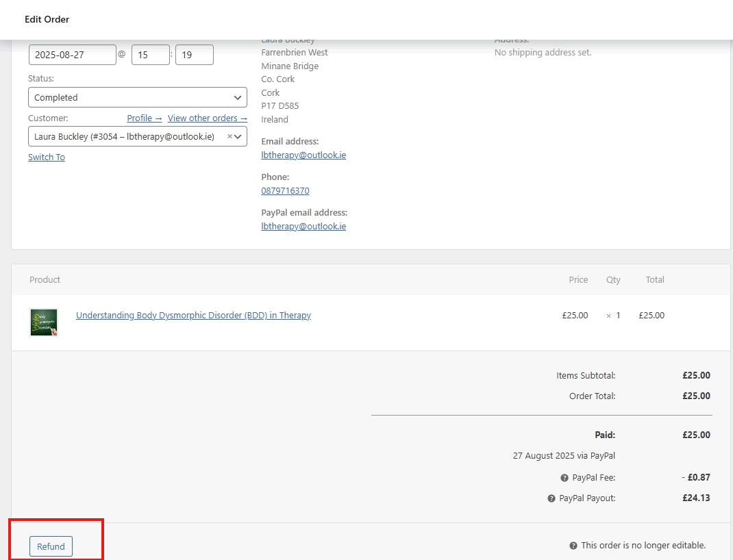Click the Ireland country line
Viewport: 733px width, 560px height.
click(x=275, y=119)
